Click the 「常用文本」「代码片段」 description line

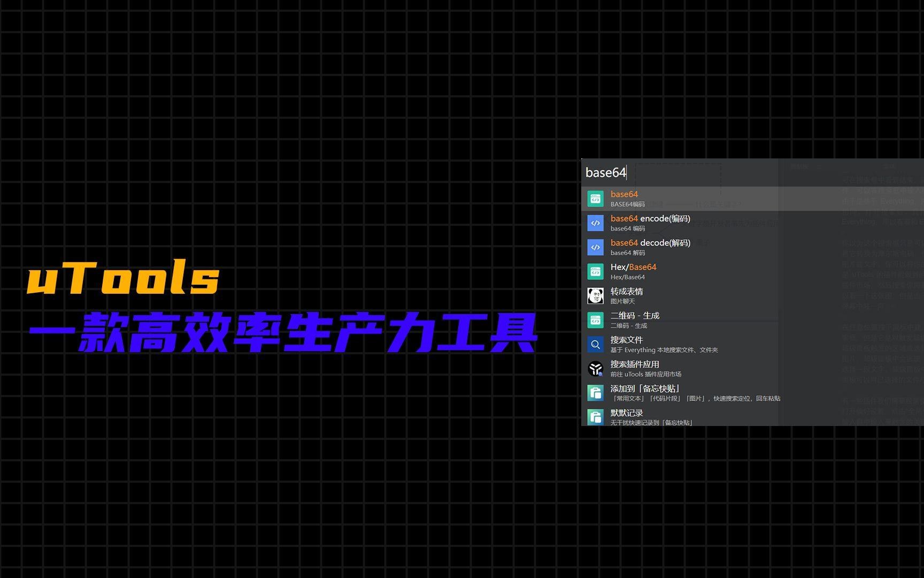[696, 399]
